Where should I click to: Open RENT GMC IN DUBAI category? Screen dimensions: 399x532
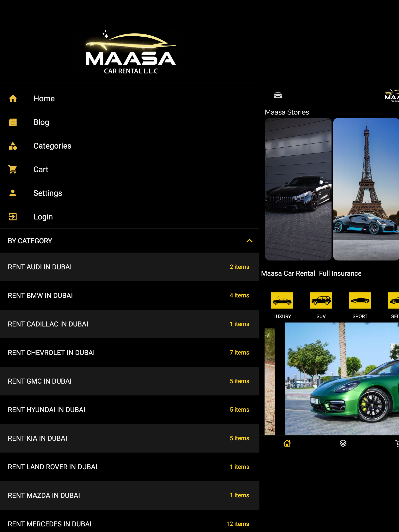pos(130,381)
